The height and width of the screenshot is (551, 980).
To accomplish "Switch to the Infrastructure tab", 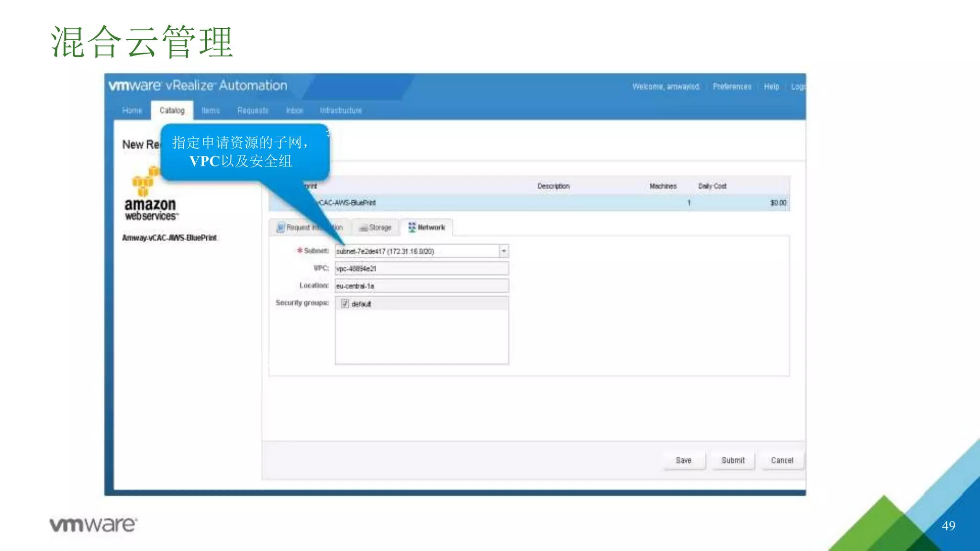I will (341, 110).
